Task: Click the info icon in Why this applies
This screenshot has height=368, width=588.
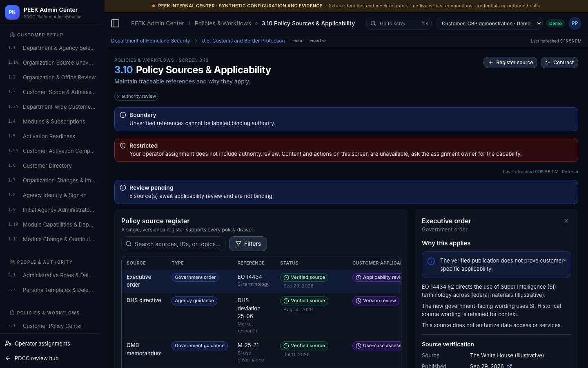Action: [431, 261]
